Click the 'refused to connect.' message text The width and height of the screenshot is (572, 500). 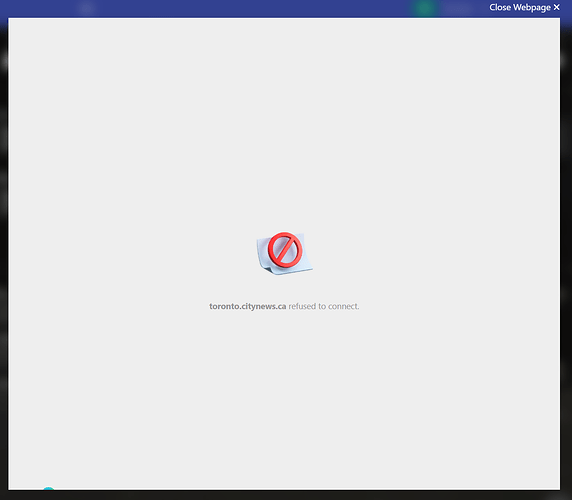point(324,306)
